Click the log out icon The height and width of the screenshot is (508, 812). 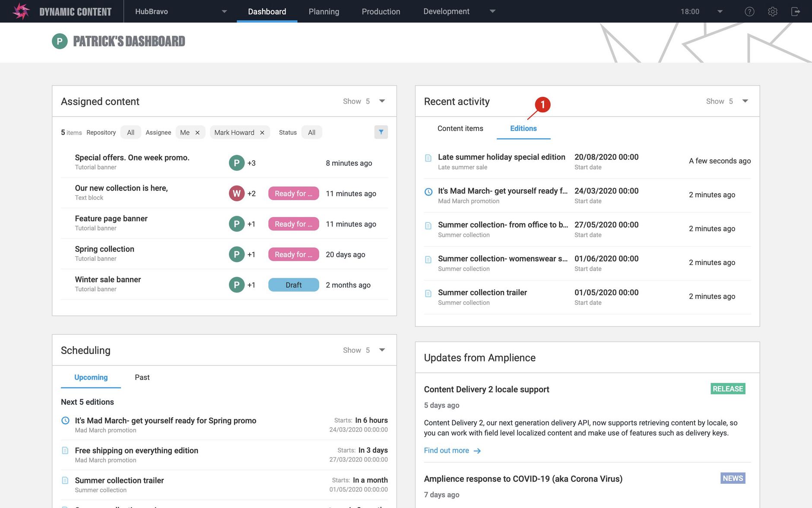[796, 12]
